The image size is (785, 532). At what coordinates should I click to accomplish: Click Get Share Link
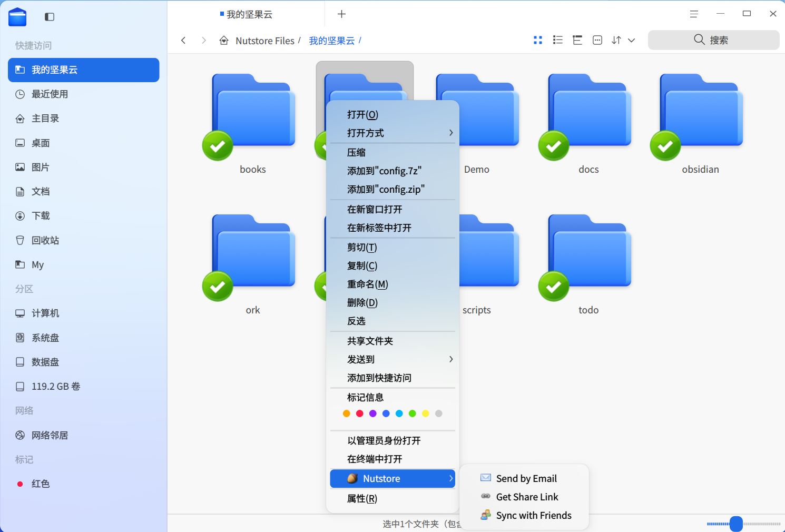click(524, 497)
